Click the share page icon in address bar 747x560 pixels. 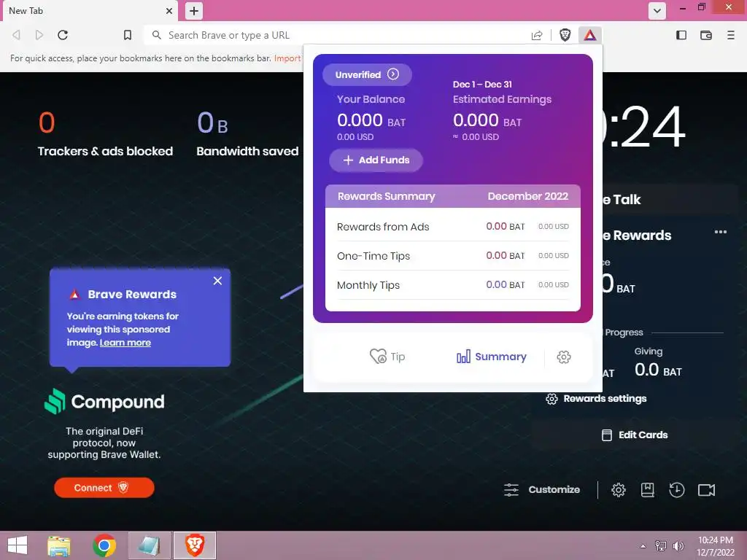[537, 35]
